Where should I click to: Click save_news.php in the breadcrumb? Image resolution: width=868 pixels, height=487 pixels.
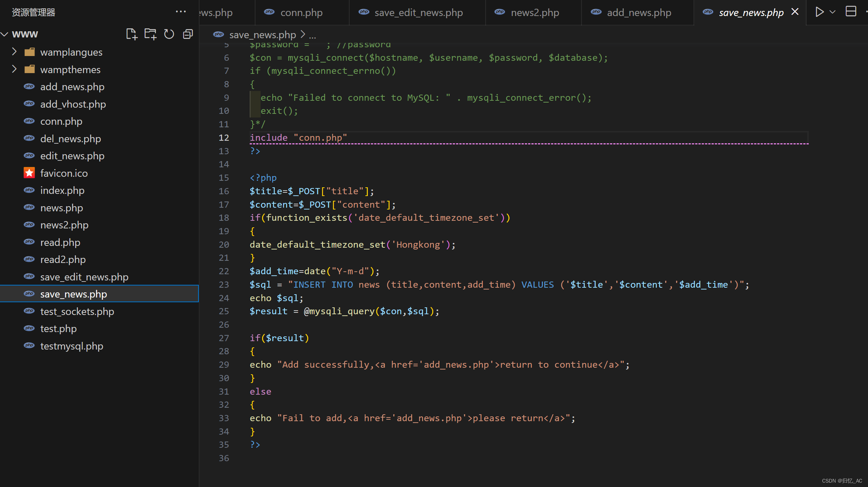[262, 35]
